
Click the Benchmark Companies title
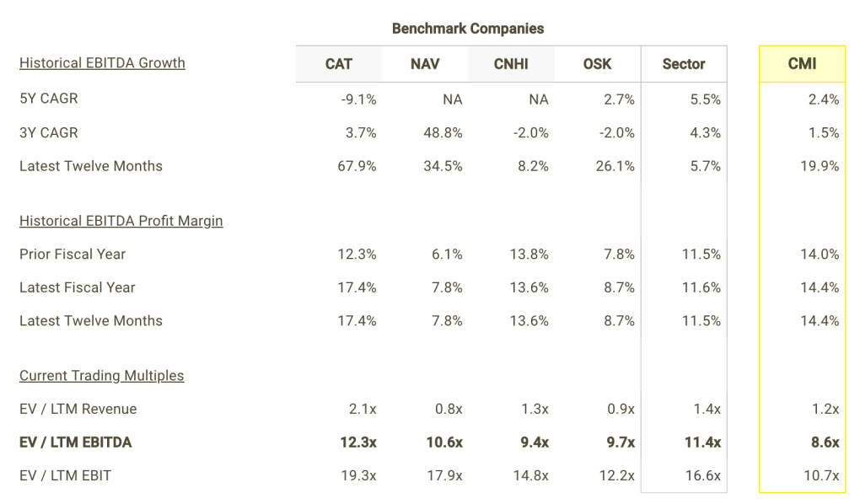[x=468, y=29]
